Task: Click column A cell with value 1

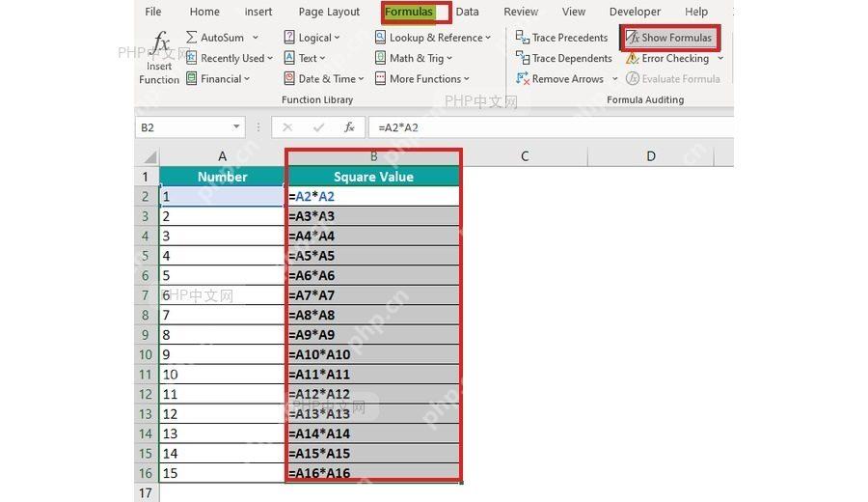Action: [x=222, y=196]
